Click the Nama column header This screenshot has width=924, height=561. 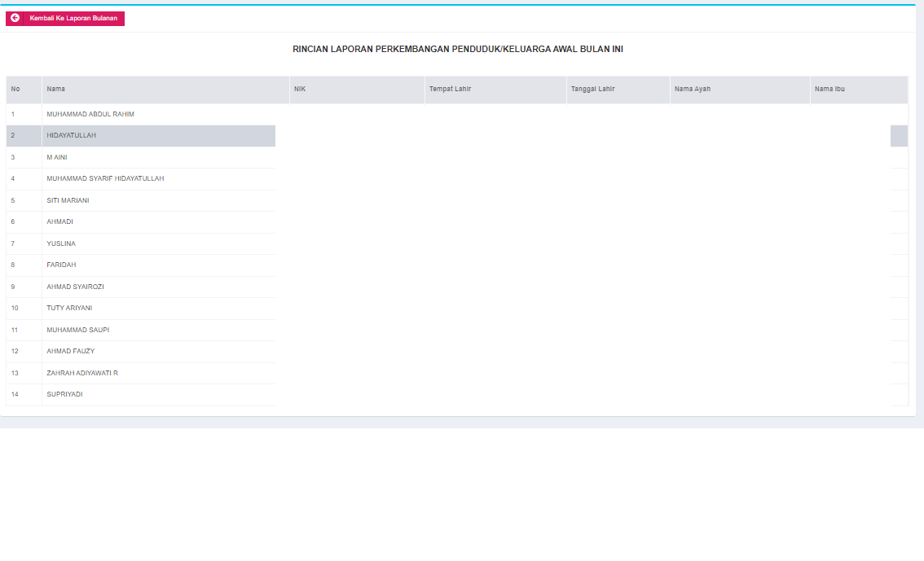point(55,89)
